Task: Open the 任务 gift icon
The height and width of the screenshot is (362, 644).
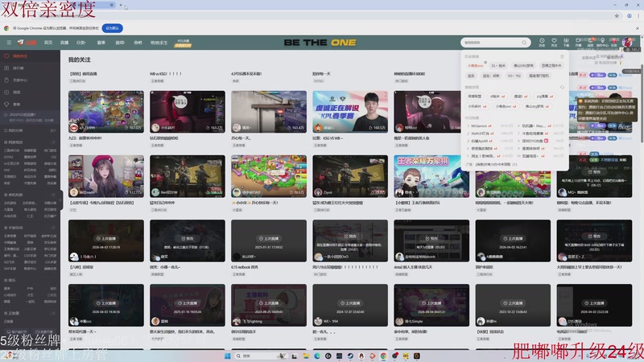Action: 614,42
